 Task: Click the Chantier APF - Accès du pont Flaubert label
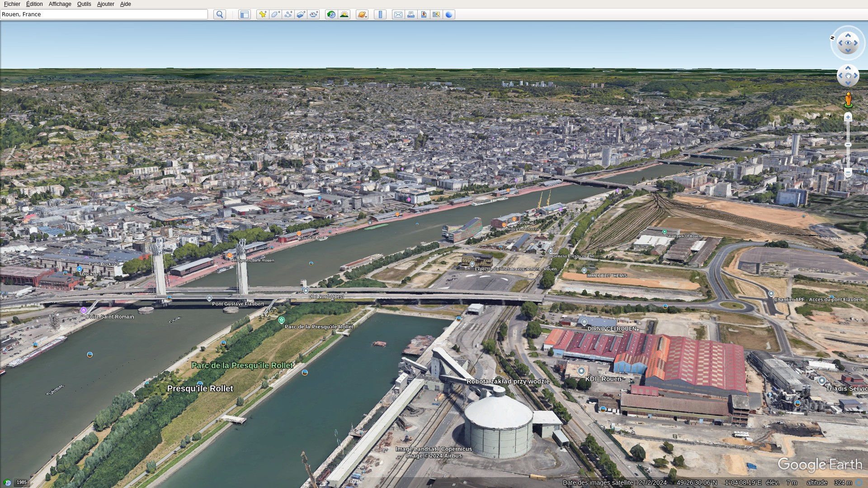coord(818,300)
